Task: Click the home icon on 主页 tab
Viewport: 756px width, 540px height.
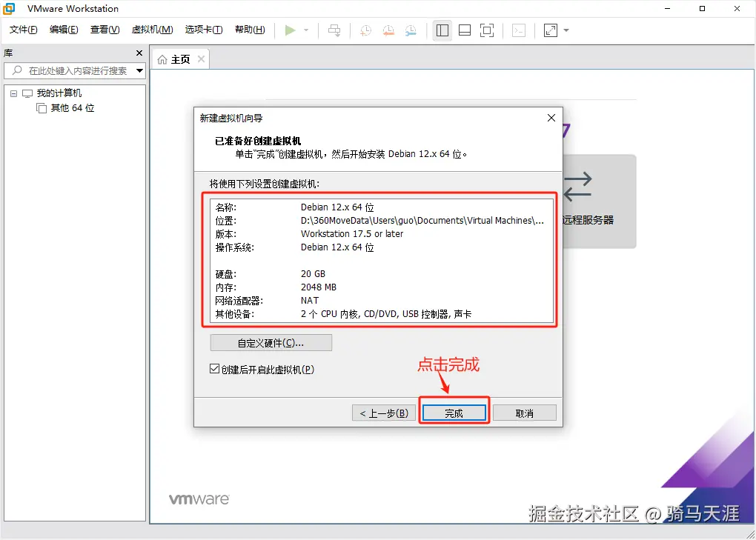Action: (x=162, y=59)
